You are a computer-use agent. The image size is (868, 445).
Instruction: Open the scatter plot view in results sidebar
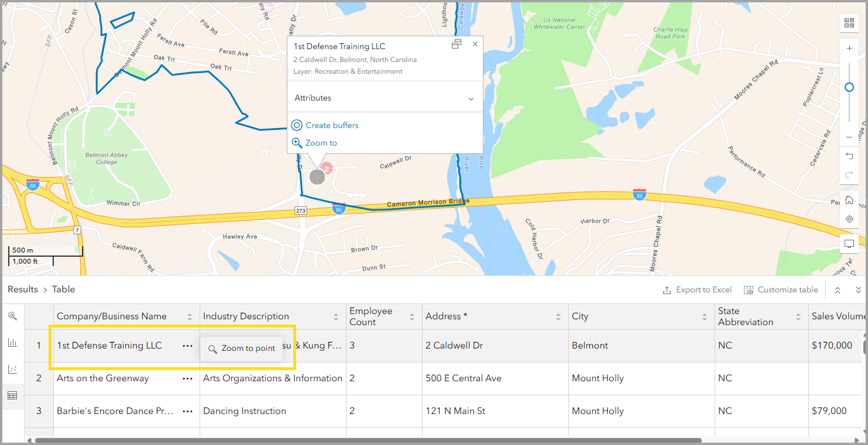coord(12,369)
